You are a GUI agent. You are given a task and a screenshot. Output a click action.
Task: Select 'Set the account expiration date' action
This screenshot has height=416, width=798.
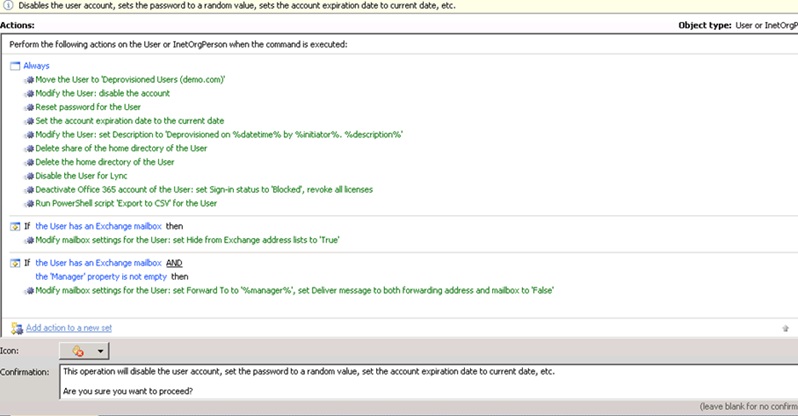coord(130,121)
